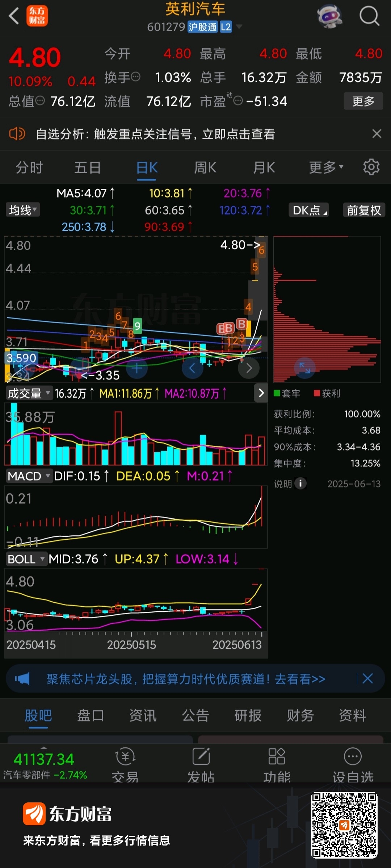Open the 成交量 indicator dropdown
This screenshot has height=868, width=391.
coord(29,393)
